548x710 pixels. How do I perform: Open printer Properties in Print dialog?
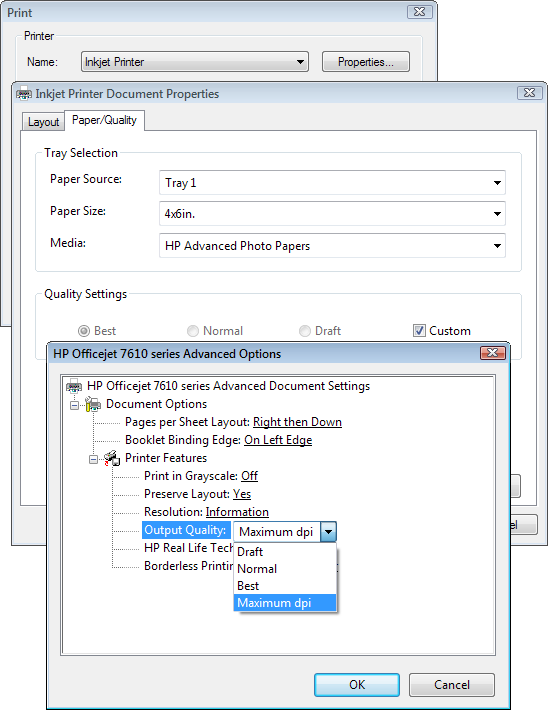coord(366,62)
